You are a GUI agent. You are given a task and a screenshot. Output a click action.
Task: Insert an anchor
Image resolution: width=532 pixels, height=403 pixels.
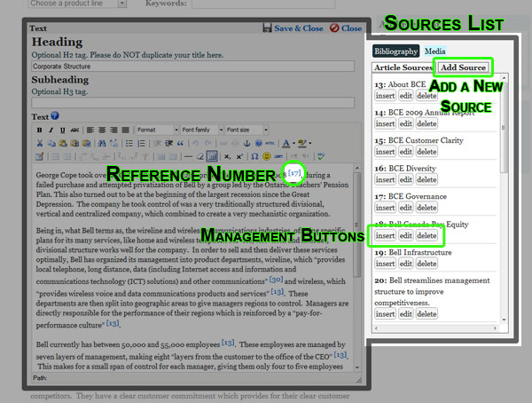click(247, 143)
